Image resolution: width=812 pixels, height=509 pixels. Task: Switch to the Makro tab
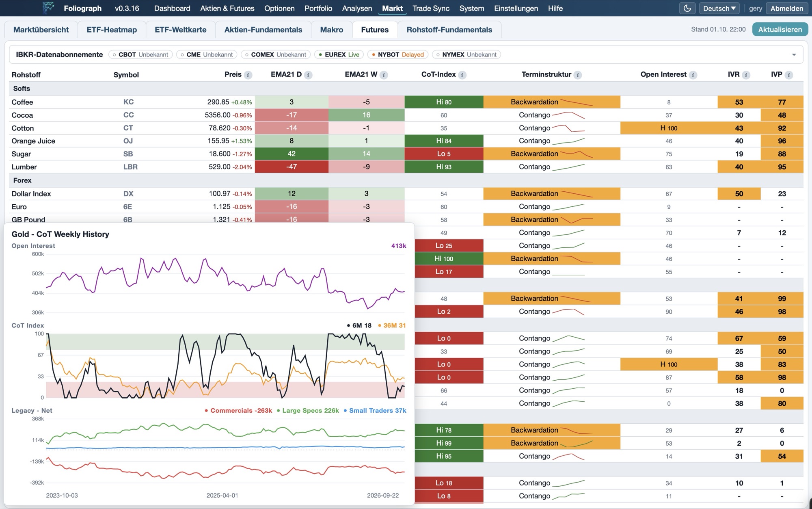[x=331, y=30]
